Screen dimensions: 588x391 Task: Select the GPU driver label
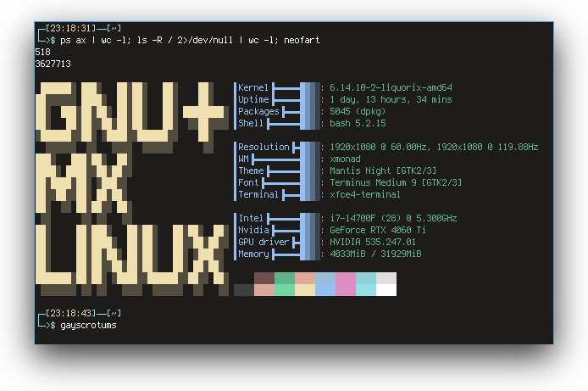click(263, 242)
